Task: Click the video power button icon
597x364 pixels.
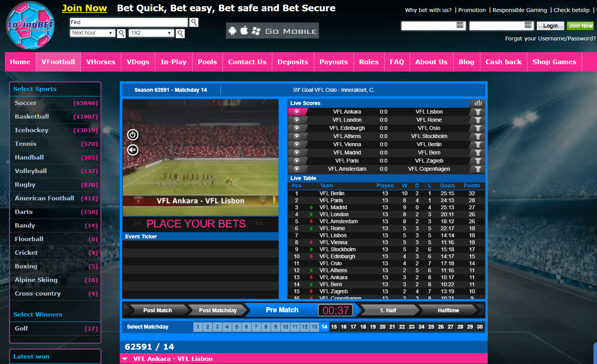Action: (x=133, y=135)
